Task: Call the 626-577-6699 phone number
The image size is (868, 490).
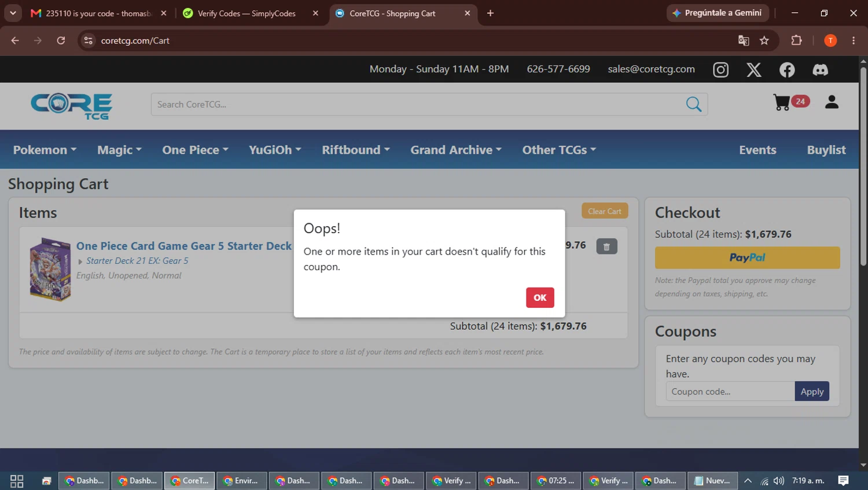Action: pos(558,69)
